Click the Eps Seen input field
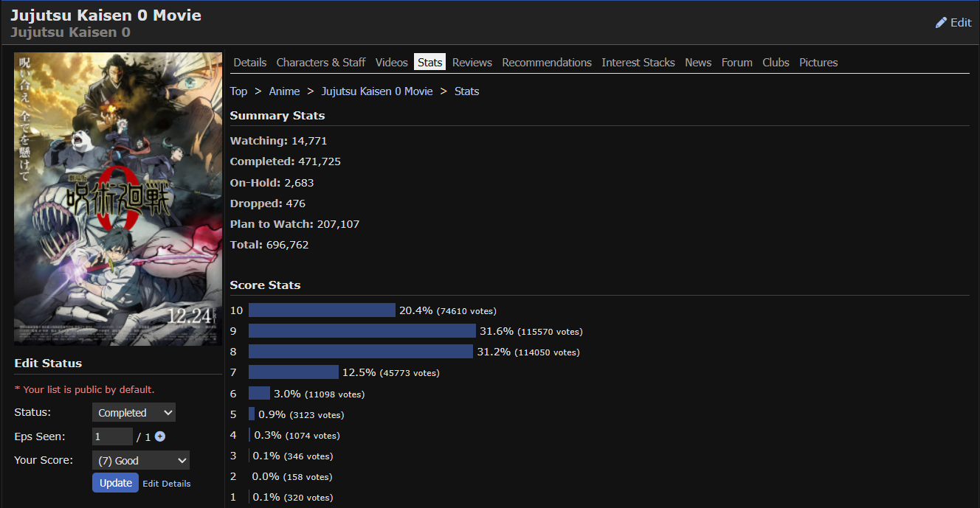This screenshot has width=980, height=508. click(112, 436)
